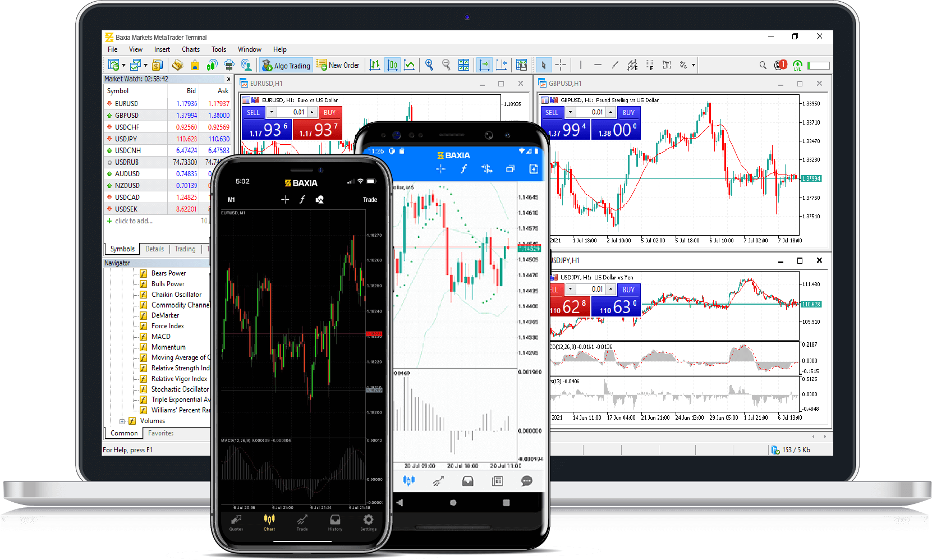Open the account notification icon with badge
This screenshot has width=932, height=560.
click(781, 65)
